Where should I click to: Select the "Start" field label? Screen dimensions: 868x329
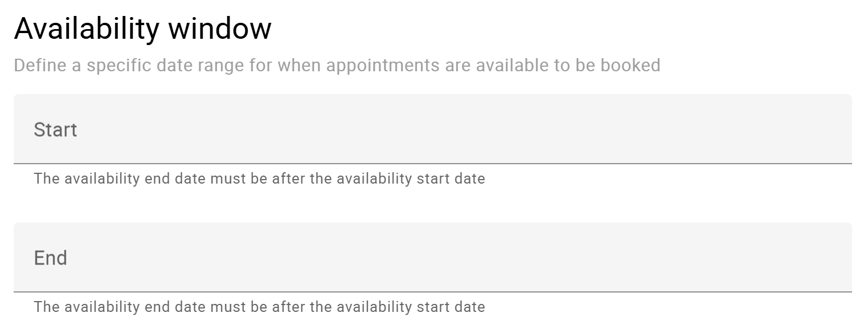(55, 129)
